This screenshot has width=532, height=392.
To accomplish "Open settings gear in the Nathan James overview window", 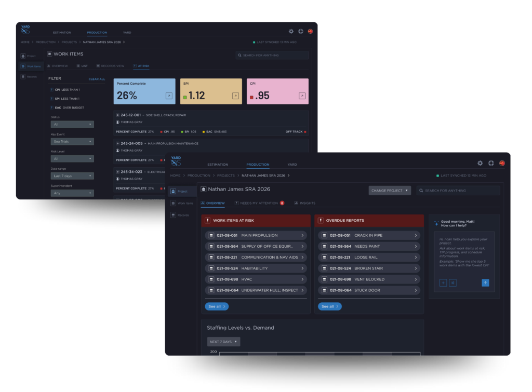I will pos(480,163).
